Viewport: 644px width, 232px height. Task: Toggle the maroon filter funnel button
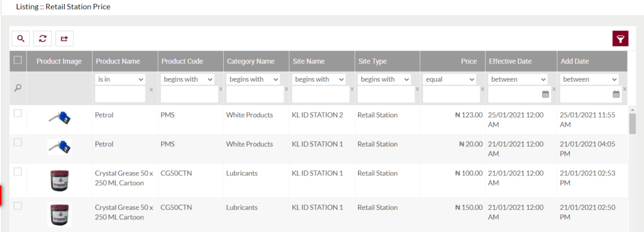620,38
